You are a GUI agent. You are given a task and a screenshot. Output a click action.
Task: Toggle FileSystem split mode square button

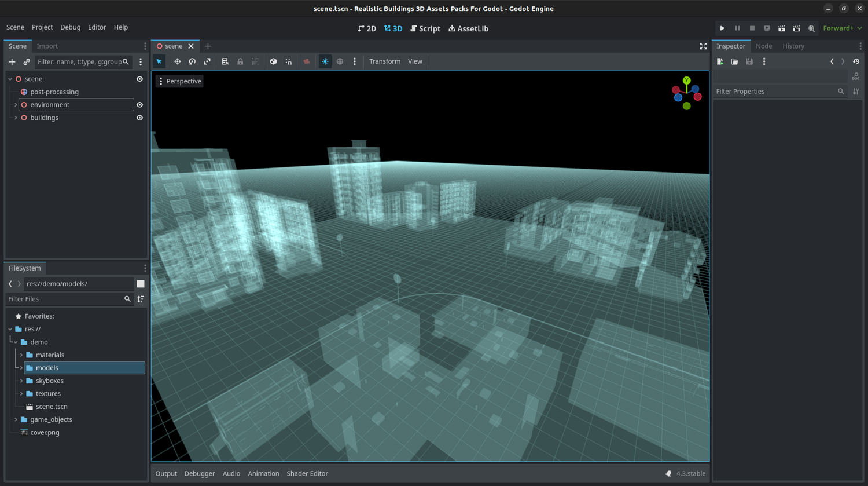141,284
